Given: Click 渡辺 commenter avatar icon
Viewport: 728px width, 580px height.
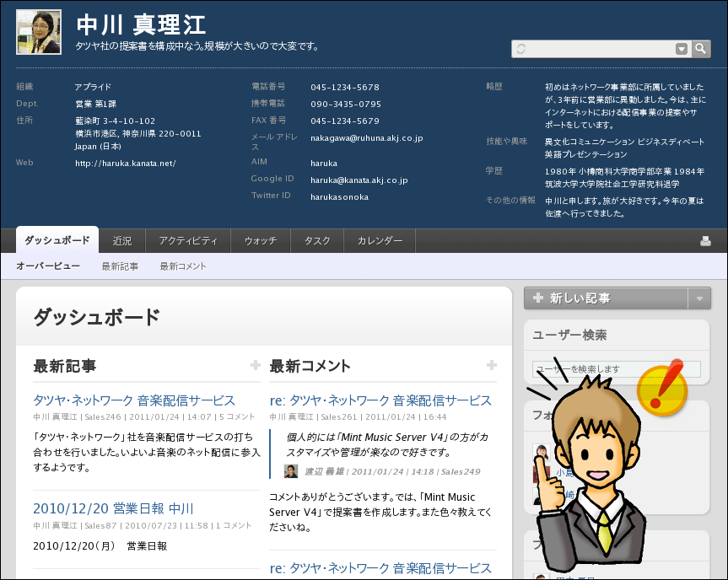Looking at the screenshot, I should coord(290,471).
